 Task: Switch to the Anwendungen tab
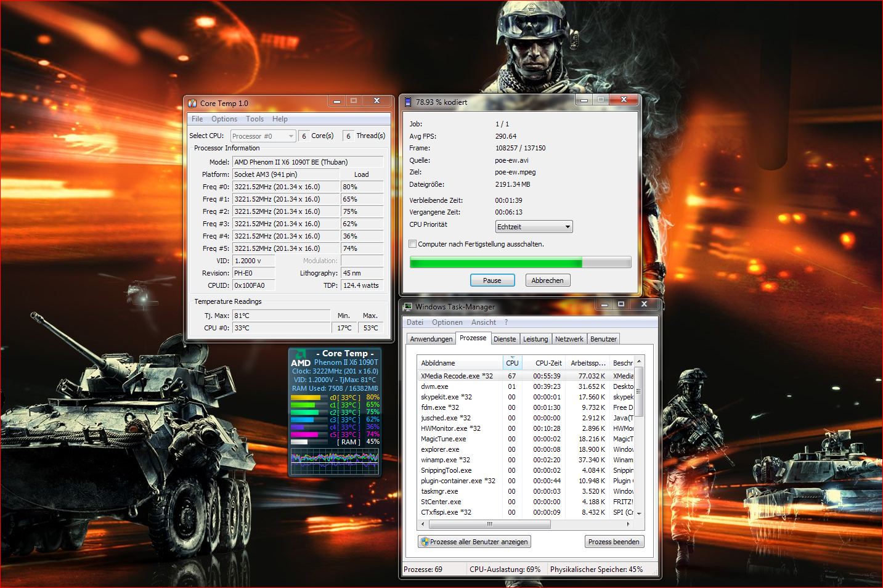(x=431, y=339)
